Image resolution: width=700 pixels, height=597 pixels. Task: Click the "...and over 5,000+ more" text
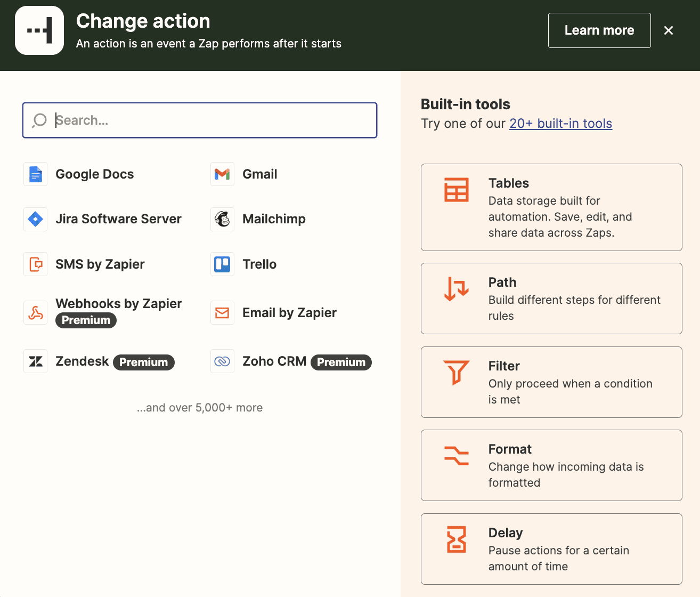click(200, 408)
